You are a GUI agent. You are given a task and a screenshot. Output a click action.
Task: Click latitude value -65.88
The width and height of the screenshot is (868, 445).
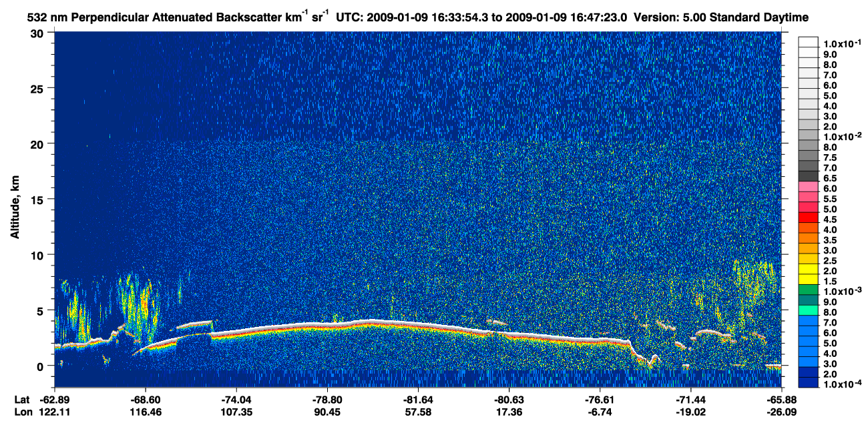781,399
